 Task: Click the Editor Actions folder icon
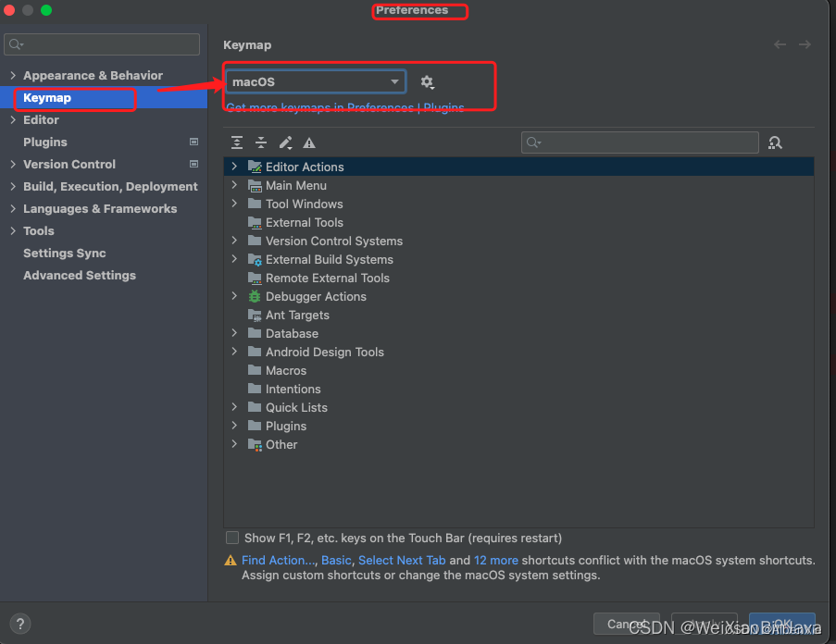(255, 167)
